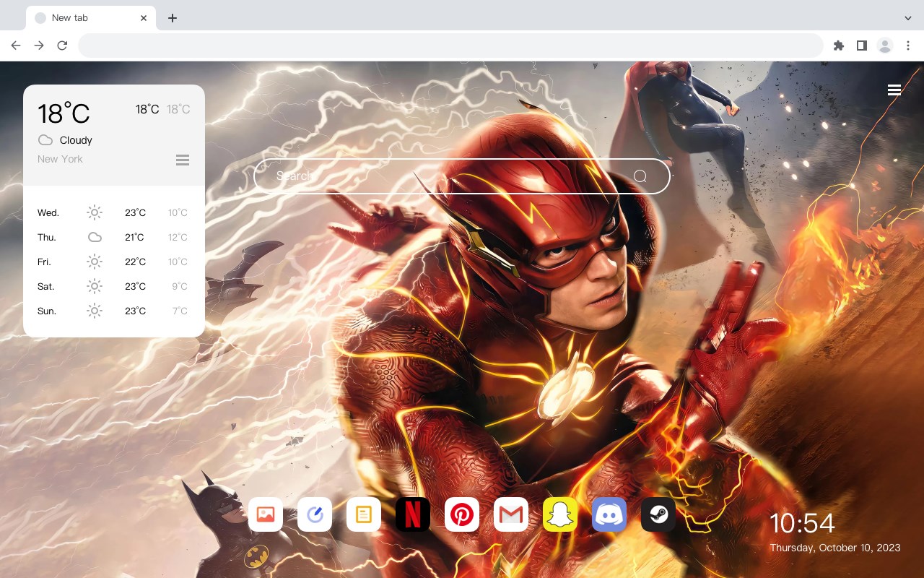Viewport: 924px width, 578px height.
Task: Click the Saturday low 9°C value
Action: pyautogui.click(x=180, y=286)
